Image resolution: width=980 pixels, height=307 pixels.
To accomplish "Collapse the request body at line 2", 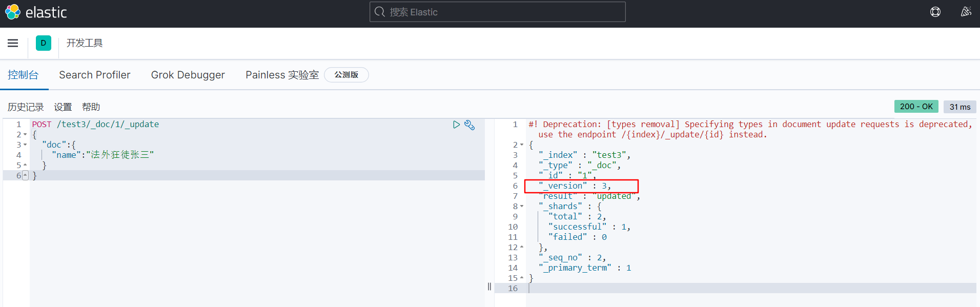I will pyautogui.click(x=25, y=135).
